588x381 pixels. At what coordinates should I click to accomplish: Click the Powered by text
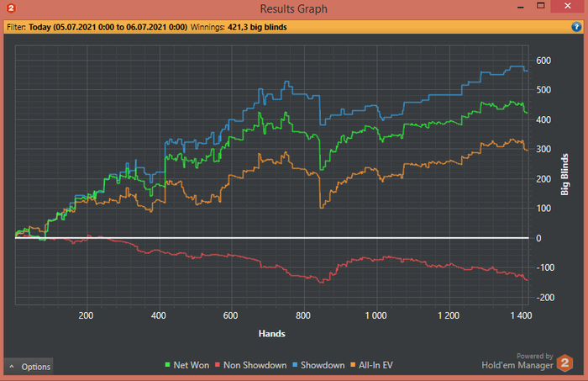click(x=535, y=356)
